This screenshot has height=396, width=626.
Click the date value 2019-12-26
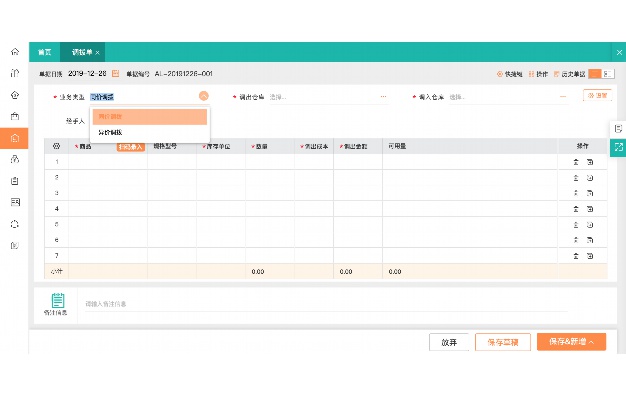pos(87,73)
